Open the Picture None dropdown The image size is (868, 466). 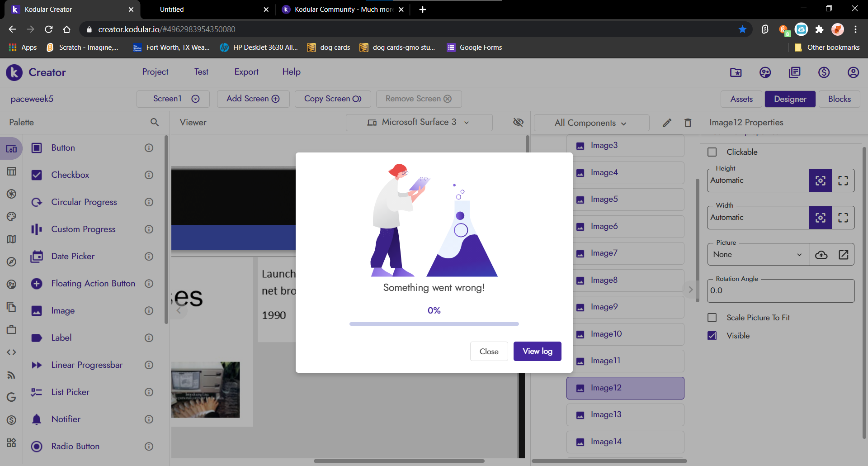758,255
